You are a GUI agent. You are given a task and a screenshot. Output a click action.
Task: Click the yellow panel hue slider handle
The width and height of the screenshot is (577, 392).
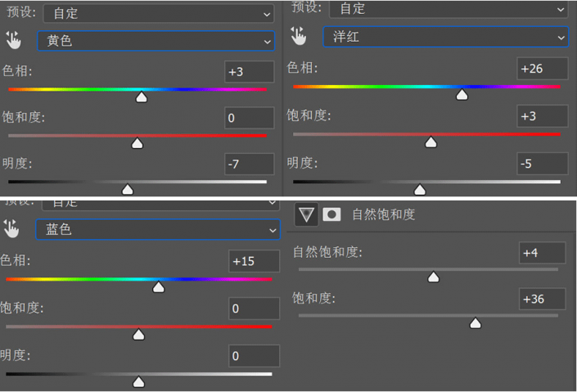coord(142,97)
